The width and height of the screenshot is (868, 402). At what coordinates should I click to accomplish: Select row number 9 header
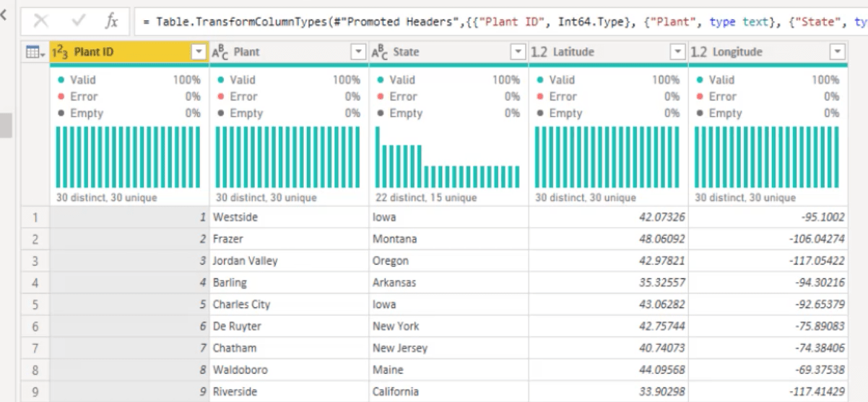35,391
